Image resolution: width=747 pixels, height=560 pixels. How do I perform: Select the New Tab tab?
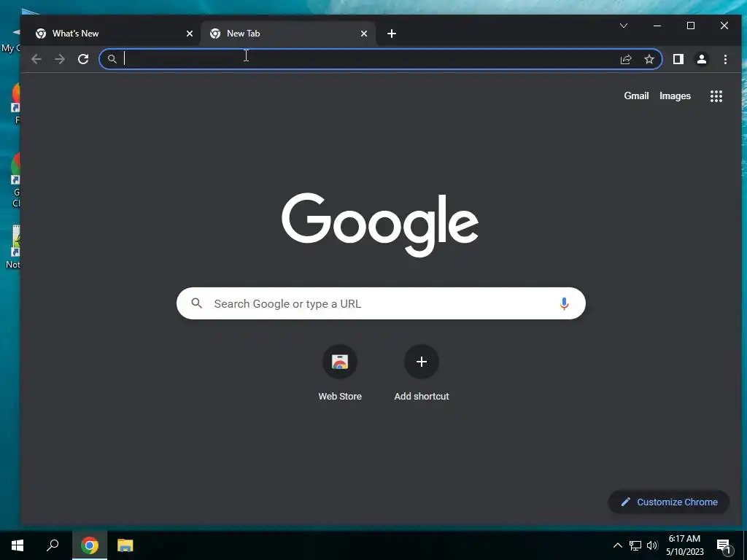(x=288, y=34)
